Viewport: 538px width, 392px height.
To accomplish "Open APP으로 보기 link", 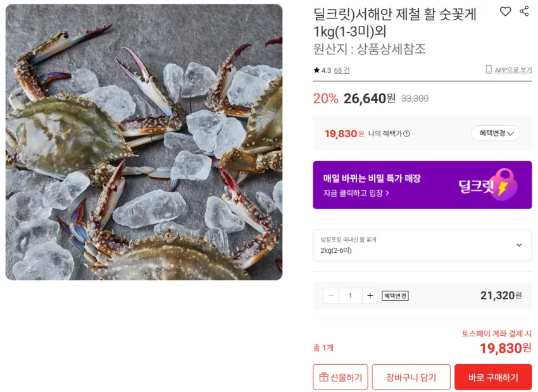I will 513,70.
